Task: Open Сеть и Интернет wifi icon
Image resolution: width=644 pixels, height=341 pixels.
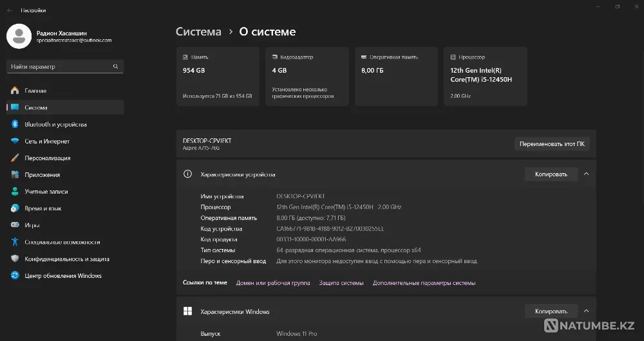Action: 15,141
